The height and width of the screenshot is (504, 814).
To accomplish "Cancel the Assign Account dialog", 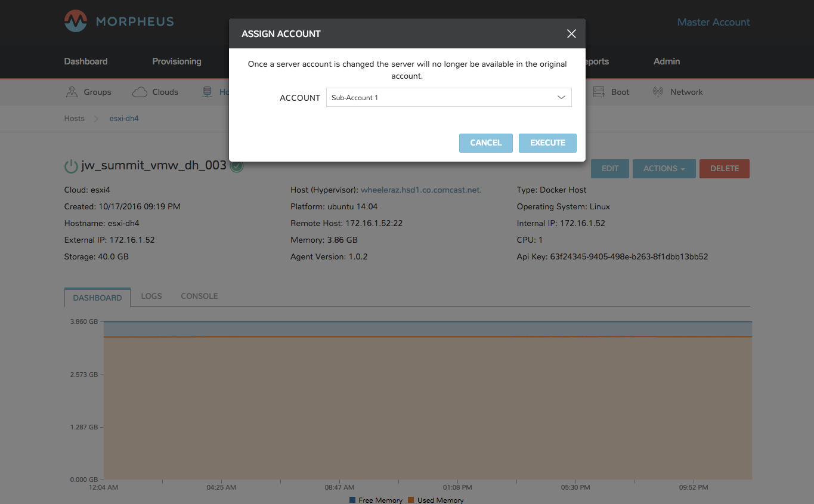I will [485, 143].
